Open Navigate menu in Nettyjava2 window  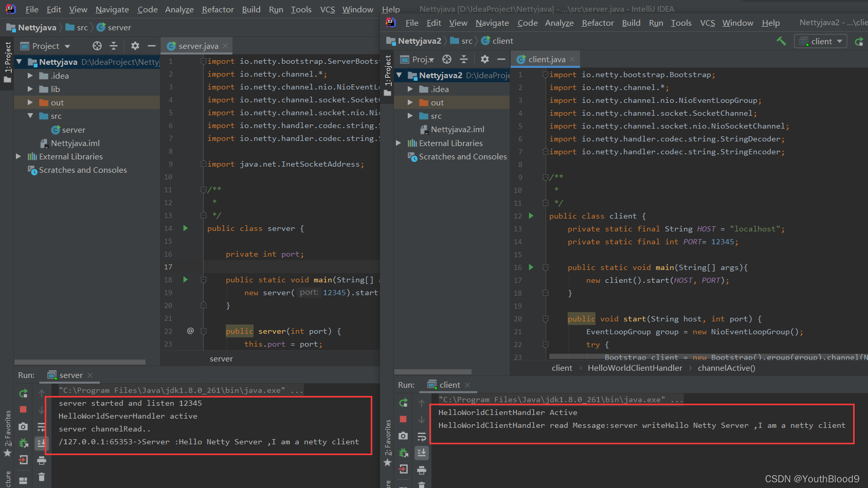point(492,23)
